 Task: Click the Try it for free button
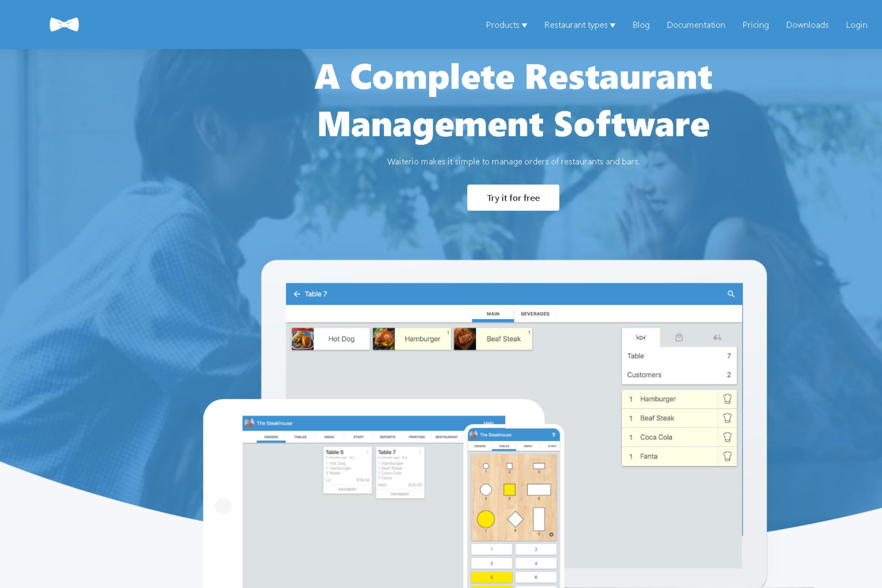click(514, 198)
